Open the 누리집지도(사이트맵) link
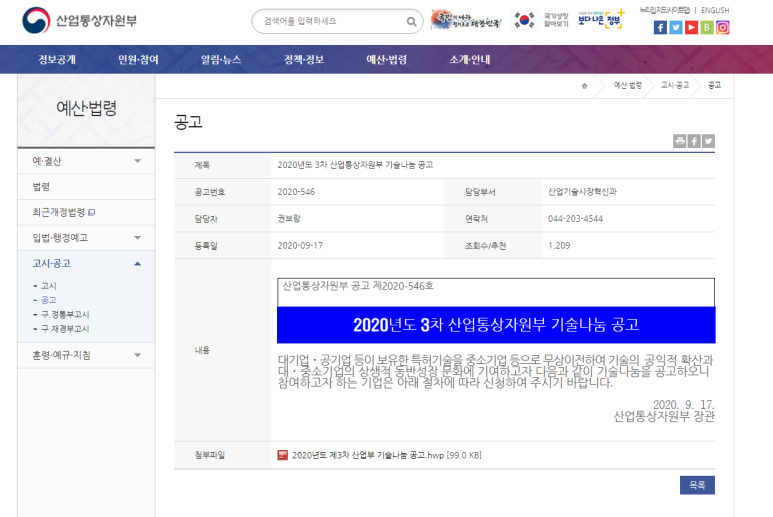The height and width of the screenshot is (517, 773). pos(665,10)
